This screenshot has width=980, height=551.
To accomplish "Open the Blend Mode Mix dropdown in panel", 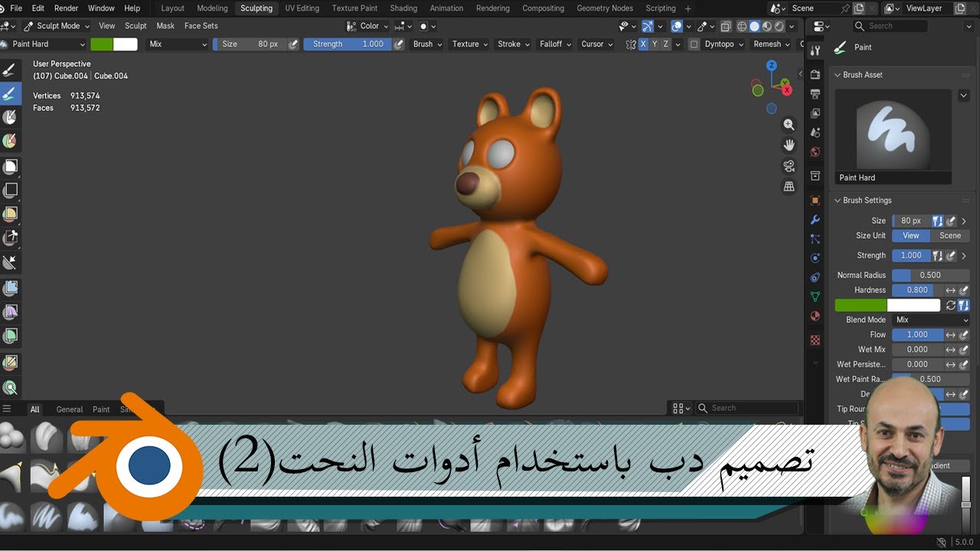I will click(x=931, y=320).
